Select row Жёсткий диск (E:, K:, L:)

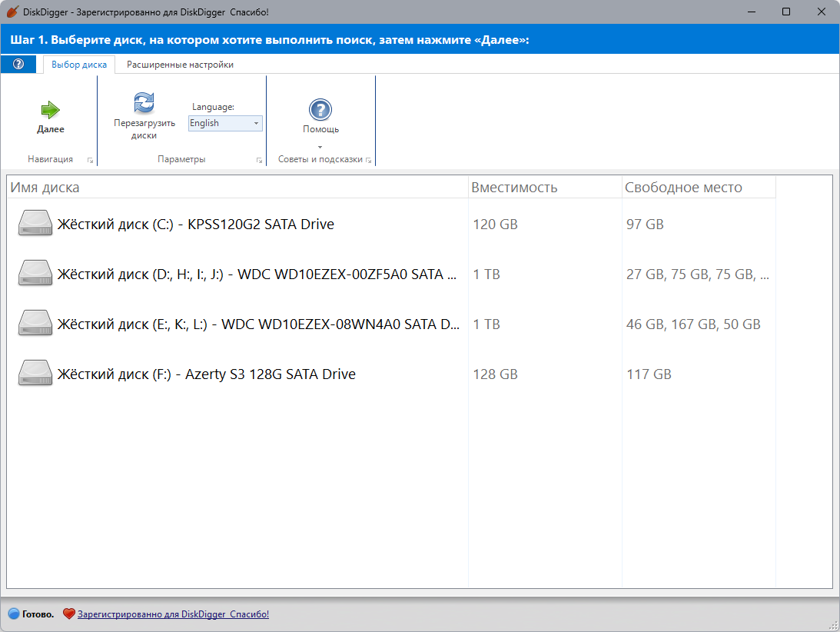[x=392, y=324]
